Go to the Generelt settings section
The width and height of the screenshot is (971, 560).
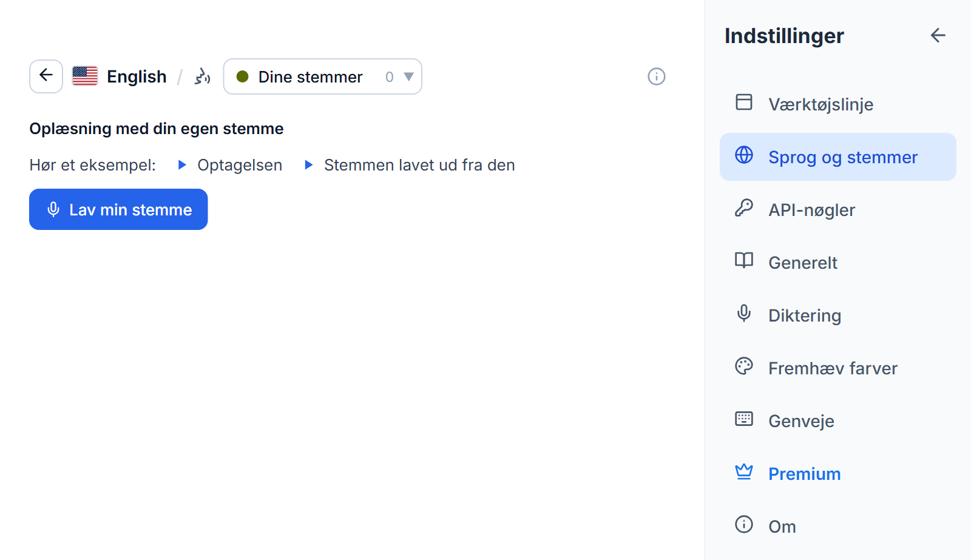[838, 263]
